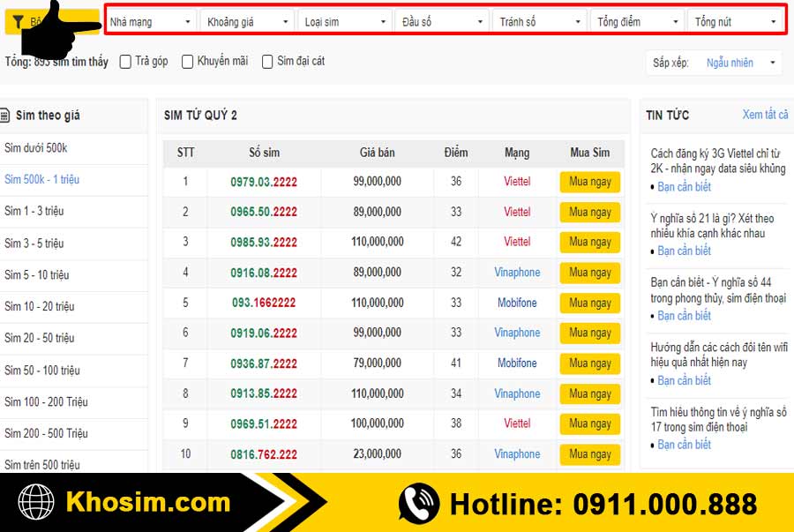The image size is (794, 532).
Task: Click Mua ngay for sim 0979.03.2222
Action: (x=589, y=182)
